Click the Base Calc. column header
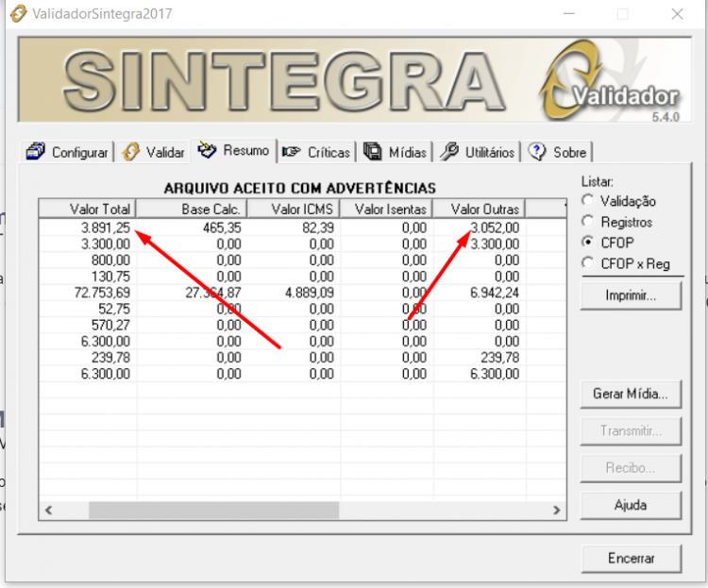The width and height of the screenshot is (708, 588). click(x=192, y=210)
